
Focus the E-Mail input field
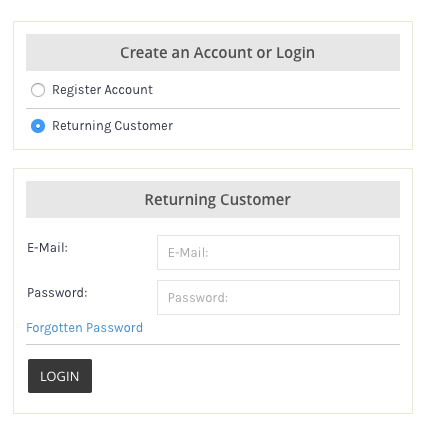[x=278, y=253]
